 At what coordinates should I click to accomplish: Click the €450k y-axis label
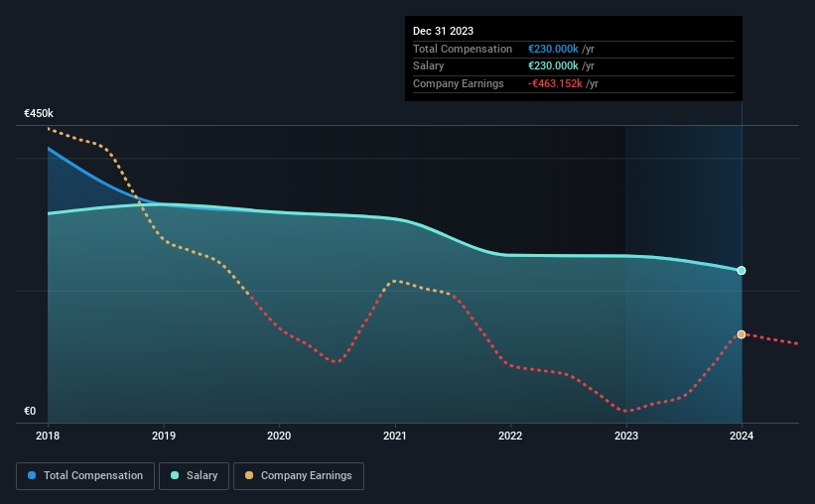(x=39, y=113)
